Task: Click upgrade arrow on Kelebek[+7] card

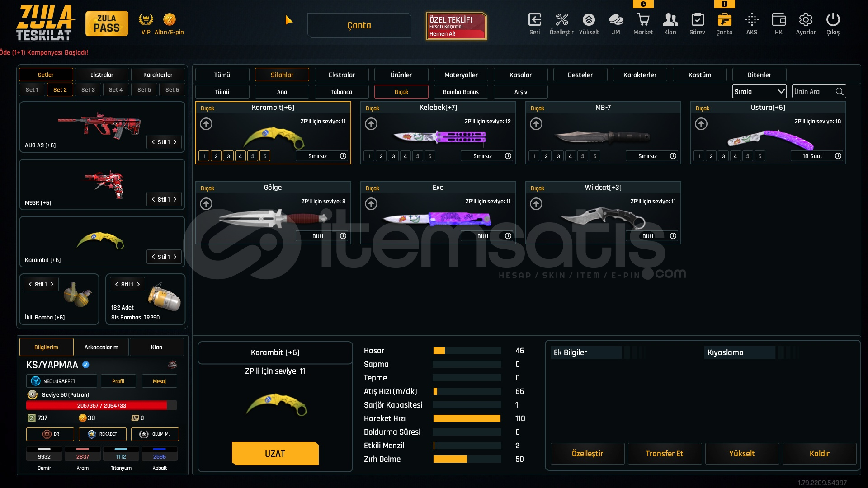Action: [371, 124]
